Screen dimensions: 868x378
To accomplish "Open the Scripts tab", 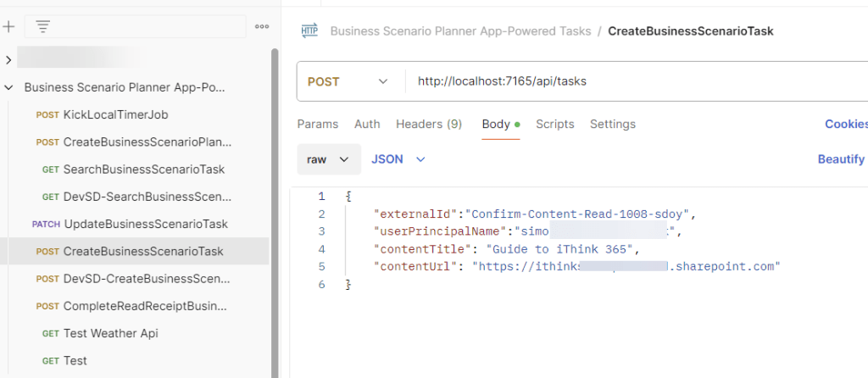I will 554,124.
